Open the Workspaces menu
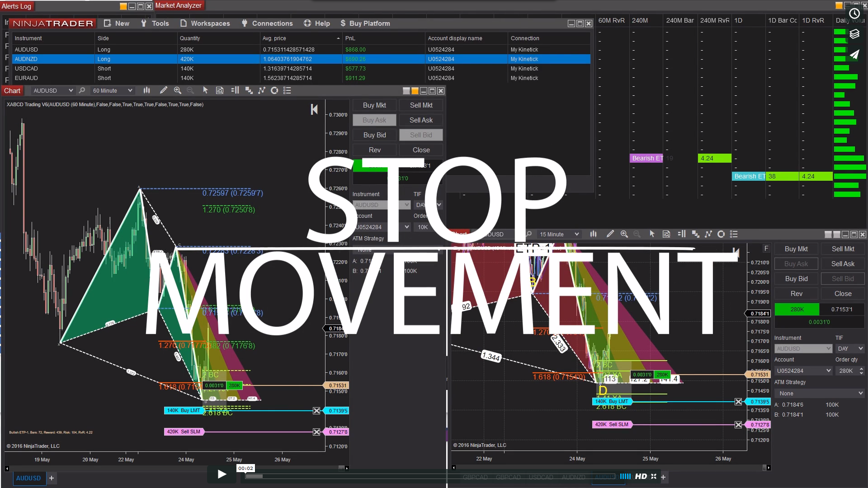Screen dimensions: 868x488 pyautogui.click(x=205, y=23)
